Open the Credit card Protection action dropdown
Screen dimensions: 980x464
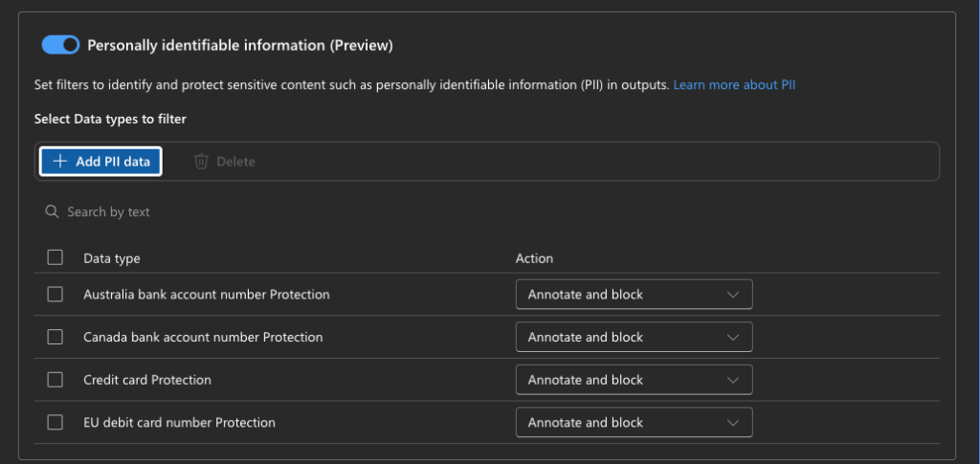(634, 380)
